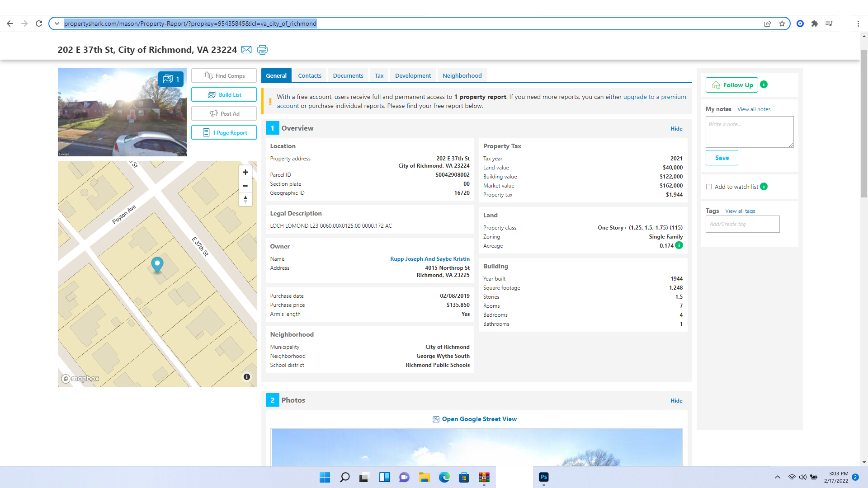Go back in the browser
The height and width of the screenshot is (488, 868).
10,23
